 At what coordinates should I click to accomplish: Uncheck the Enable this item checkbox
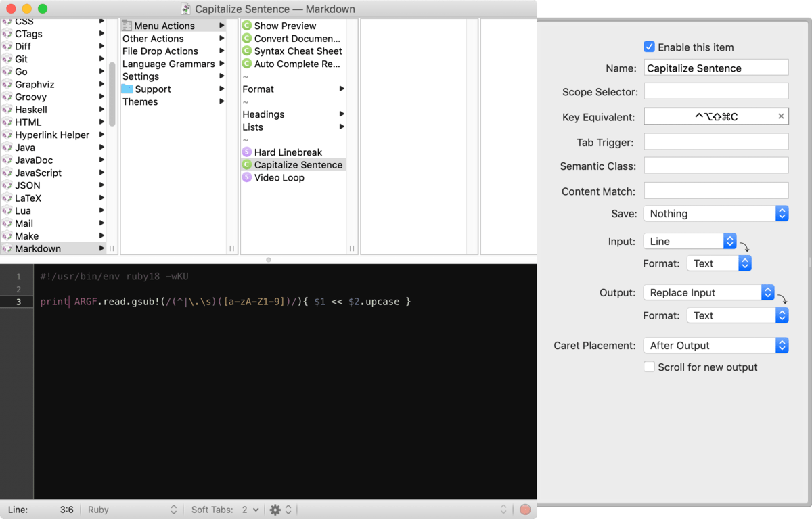[649, 47]
